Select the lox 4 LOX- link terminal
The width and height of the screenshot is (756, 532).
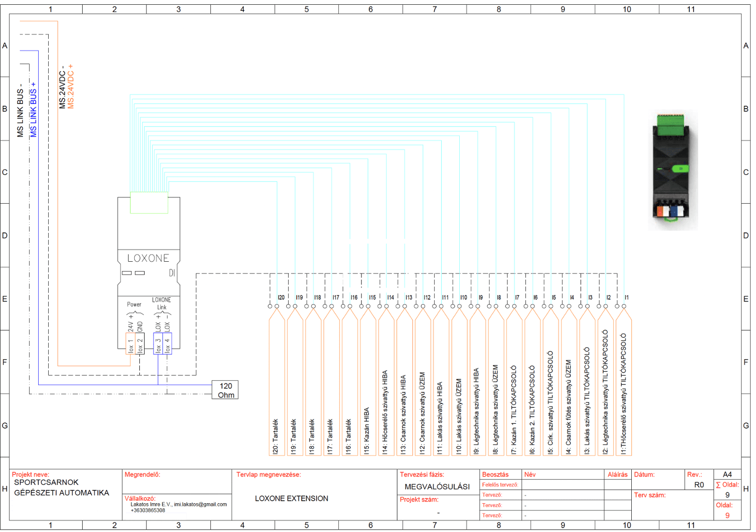[167, 343]
